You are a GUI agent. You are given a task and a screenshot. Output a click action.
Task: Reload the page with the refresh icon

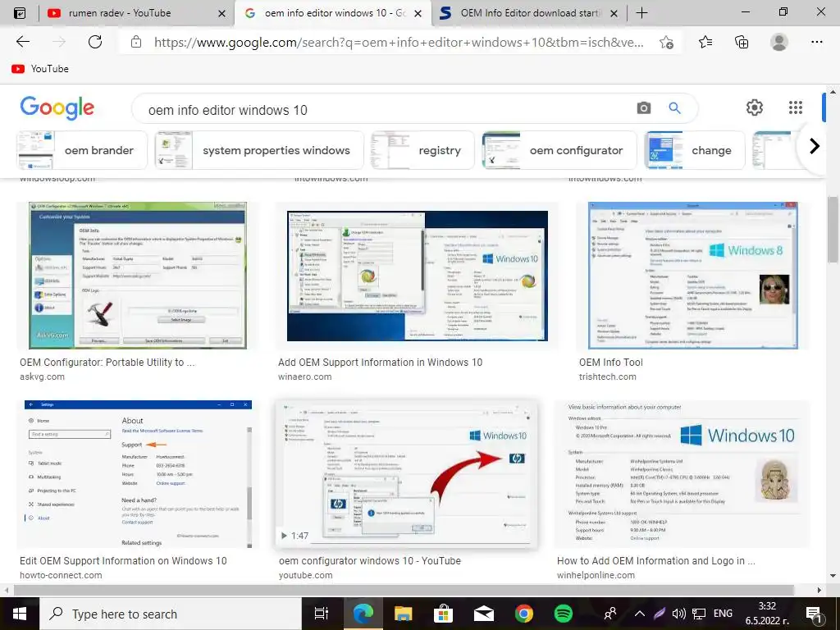pyautogui.click(x=95, y=42)
